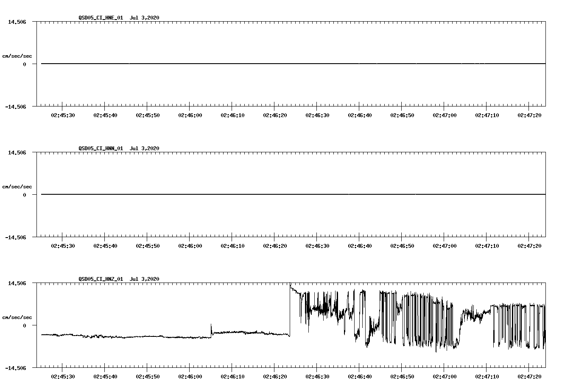Click the small spike near 02:46:05 on HNZ trace

click(211, 330)
